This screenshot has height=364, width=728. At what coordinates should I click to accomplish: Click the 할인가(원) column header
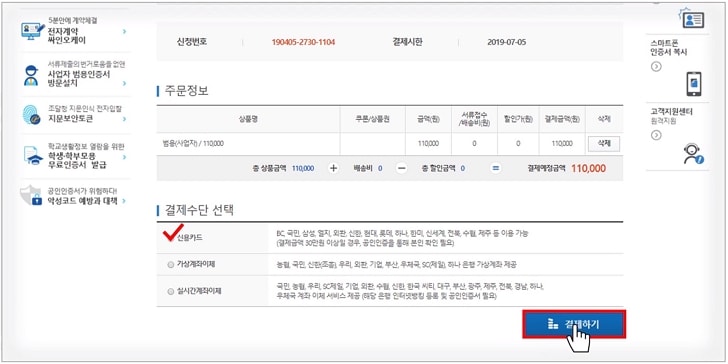pyautogui.click(x=518, y=119)
